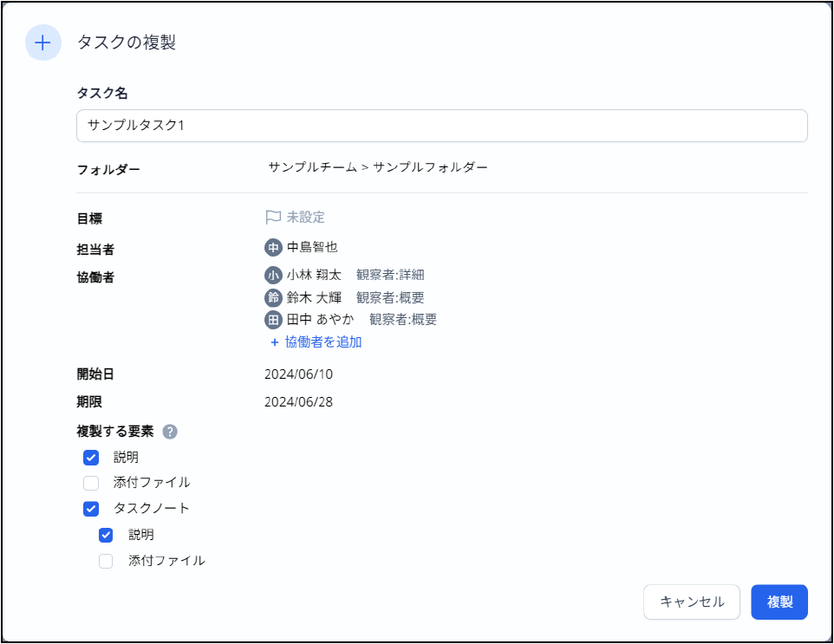
Task: Open 観察者:概要 role for 鈴木 大輝
Action: pyautogui.click(x=390, y=297)
